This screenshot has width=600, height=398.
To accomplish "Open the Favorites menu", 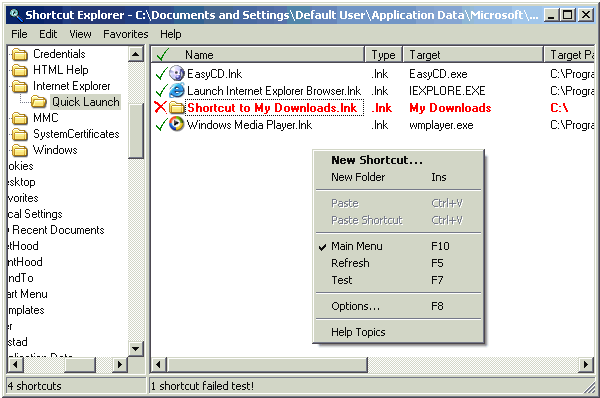I will point(126,34).
